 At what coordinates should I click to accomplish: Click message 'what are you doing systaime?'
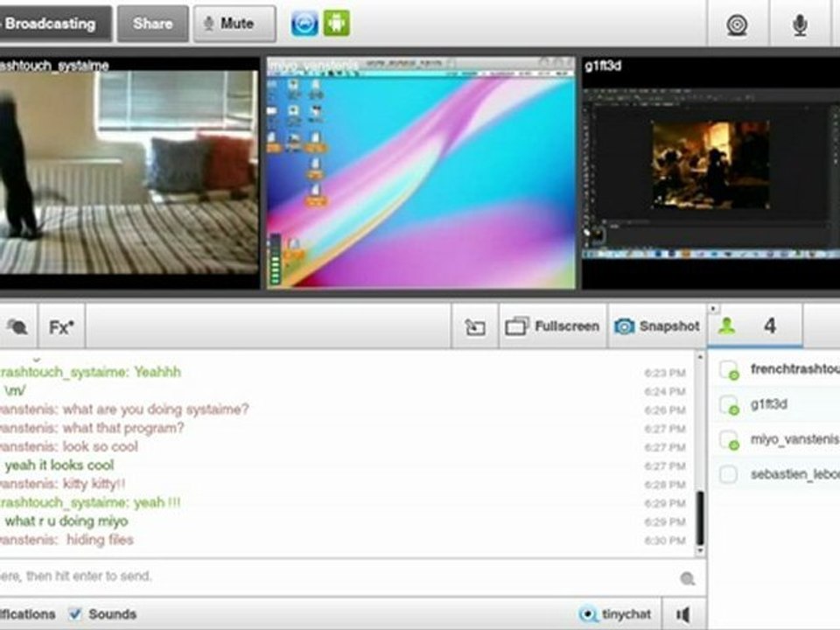(x=156, y=409)
